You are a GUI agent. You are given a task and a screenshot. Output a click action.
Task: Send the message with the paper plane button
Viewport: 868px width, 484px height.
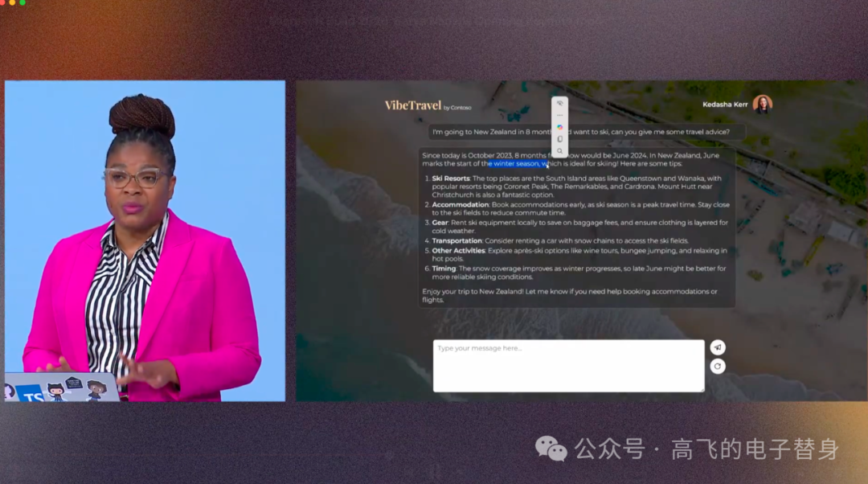pos(718,347)
